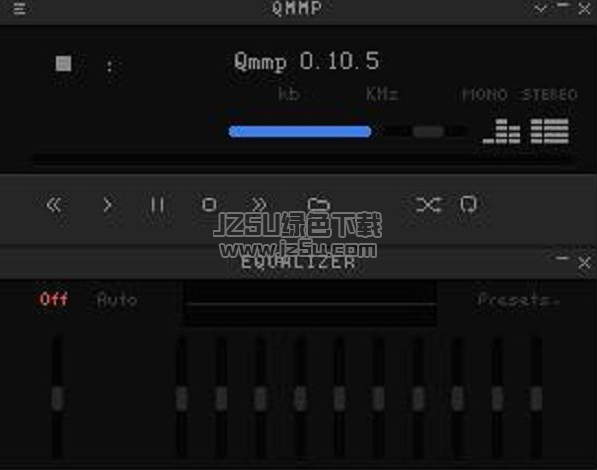Click the song position seek bar

point(301,159)
